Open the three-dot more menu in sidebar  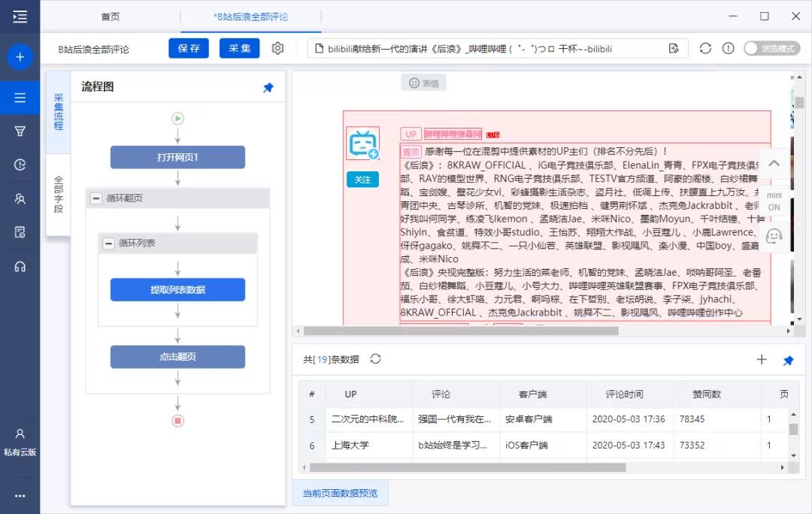click(20, 496)
